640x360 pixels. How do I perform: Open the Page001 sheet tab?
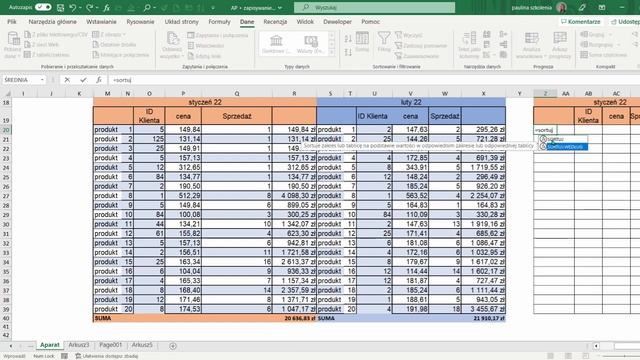[x=111, y=345]
